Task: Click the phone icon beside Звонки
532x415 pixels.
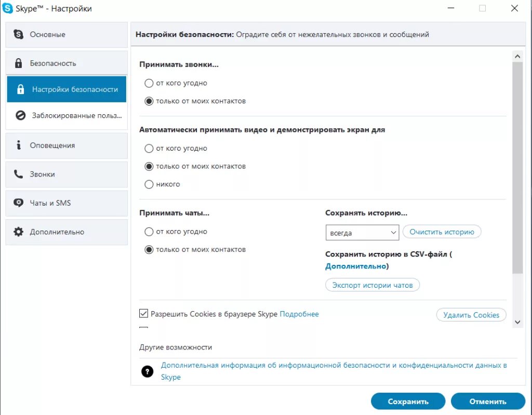Action: pyautogui.click(x=19, y=175)
